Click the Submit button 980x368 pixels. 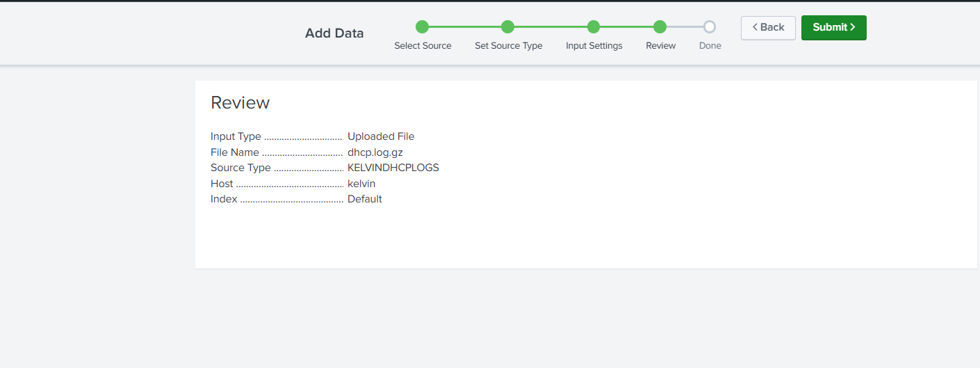pos(833,28)
